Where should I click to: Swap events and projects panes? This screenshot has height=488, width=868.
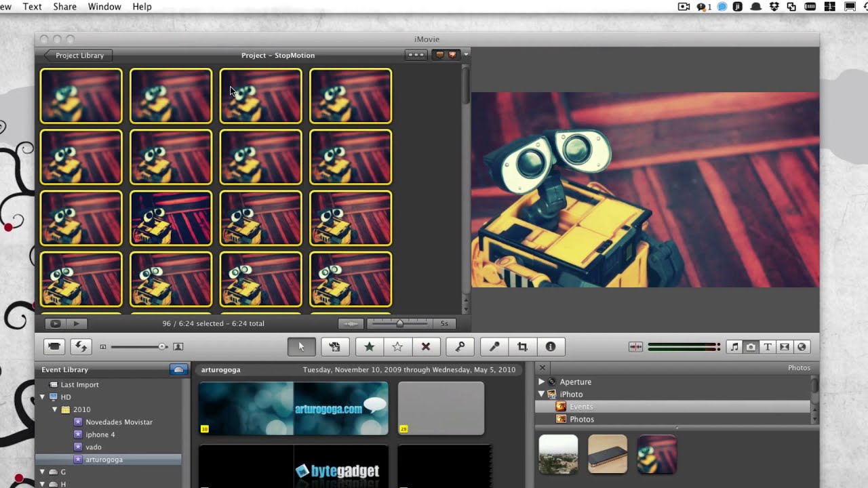click(81, 346)
